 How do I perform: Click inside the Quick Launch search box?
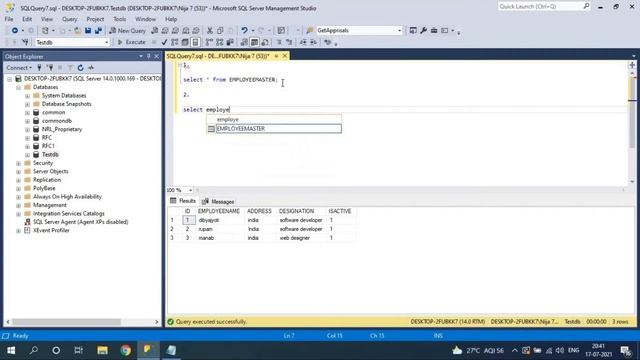540,6
